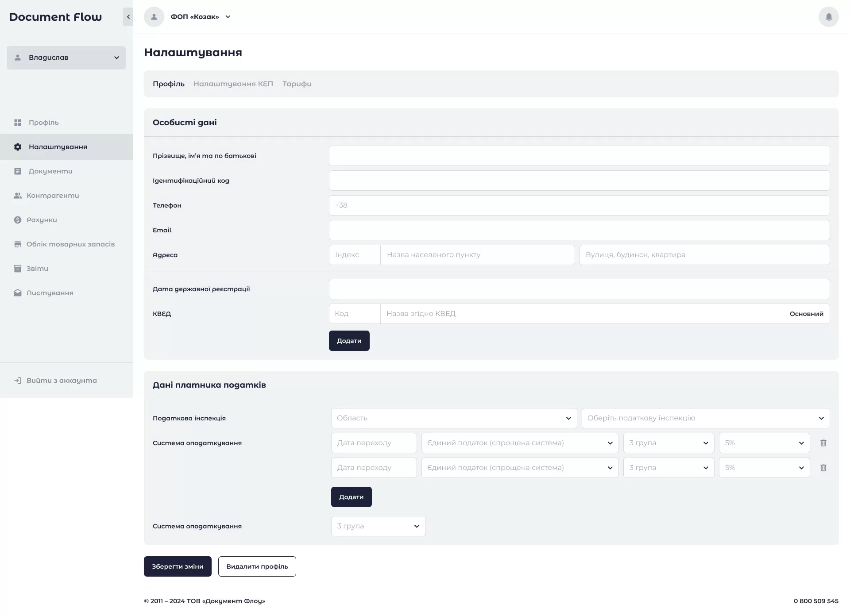Click the Рахунки dollar icon
850x616 pixels.
click(18, 220)
